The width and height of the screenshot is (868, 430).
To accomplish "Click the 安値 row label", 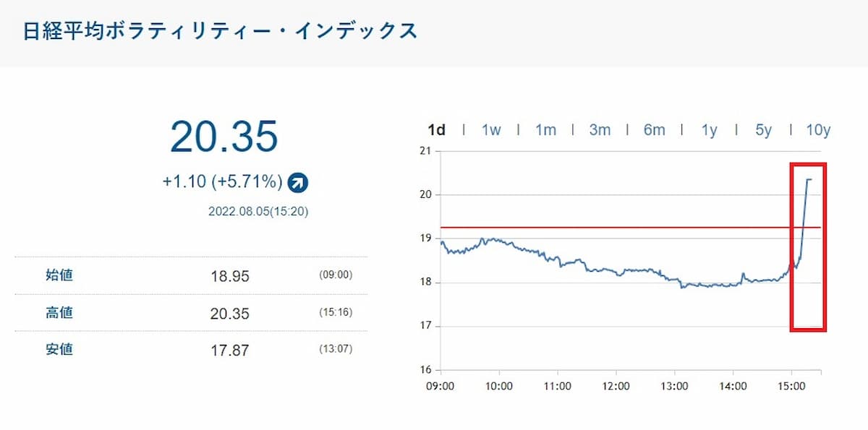I will pyautogui.click(x=59, y=350).
